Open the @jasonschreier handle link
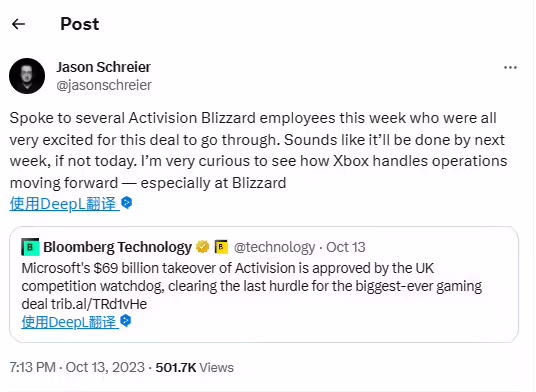This screenshot has width=536, height=392. click(x=104, y=85)
